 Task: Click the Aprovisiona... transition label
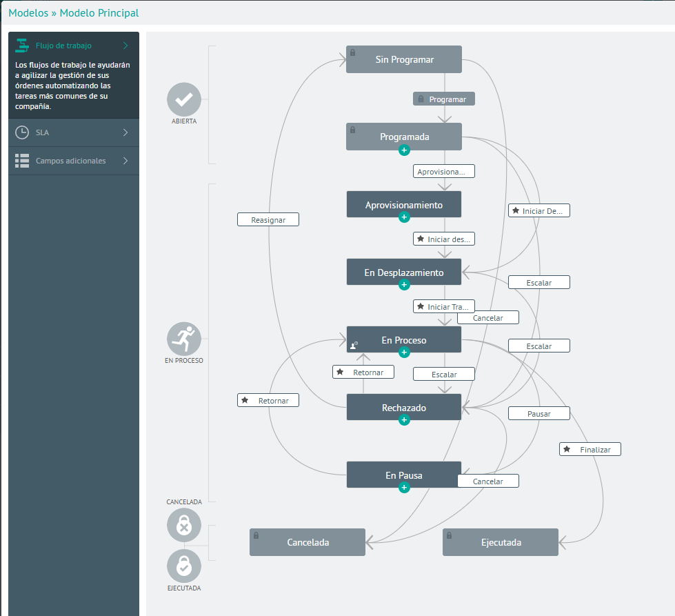click(x=444, y=171)
